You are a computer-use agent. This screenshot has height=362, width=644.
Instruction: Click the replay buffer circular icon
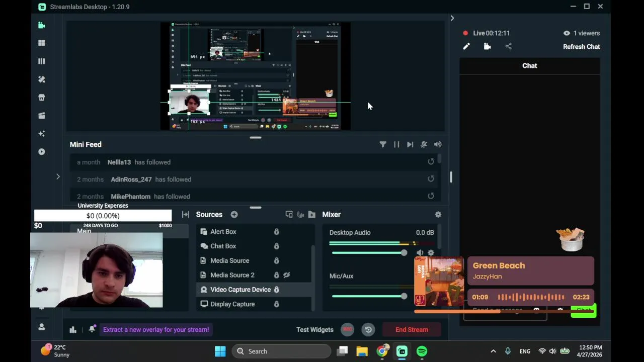(368, 330)
